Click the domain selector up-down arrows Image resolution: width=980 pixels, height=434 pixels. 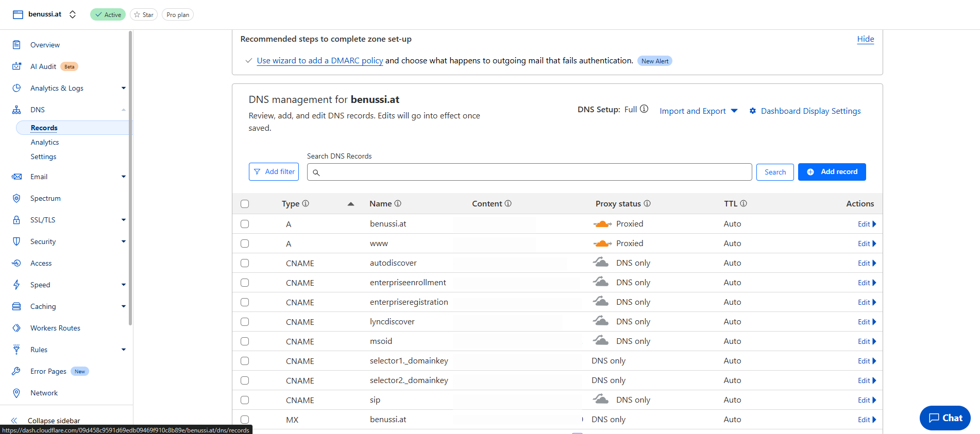point(73,14)
